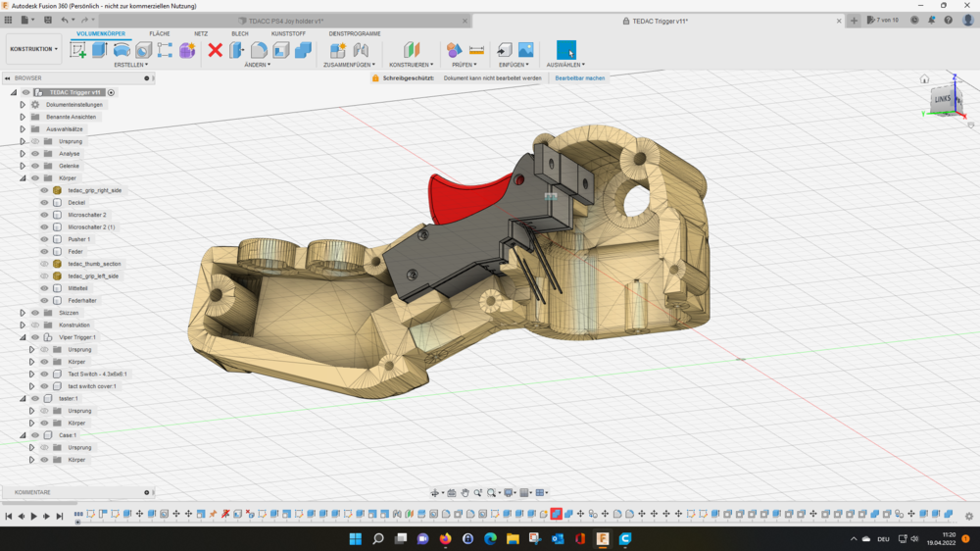Click the highlighted red timeline feature marker
This screenshot has height=551, width=980.
tap(556, 514)
